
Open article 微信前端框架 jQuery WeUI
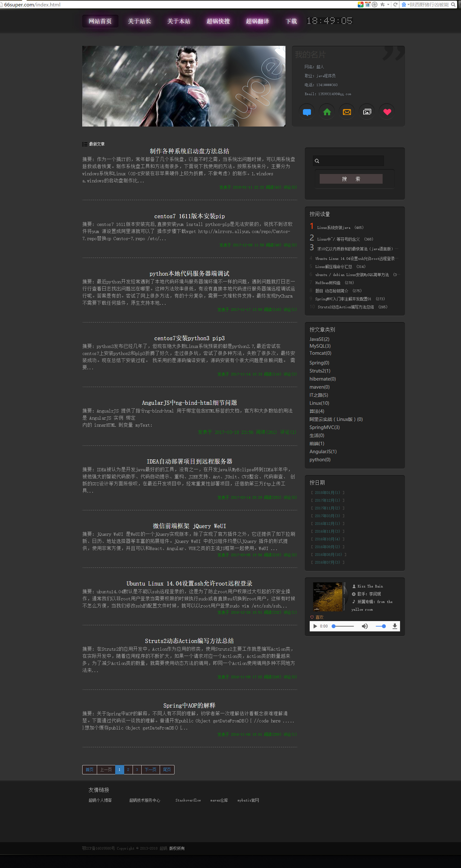point(189,526)
